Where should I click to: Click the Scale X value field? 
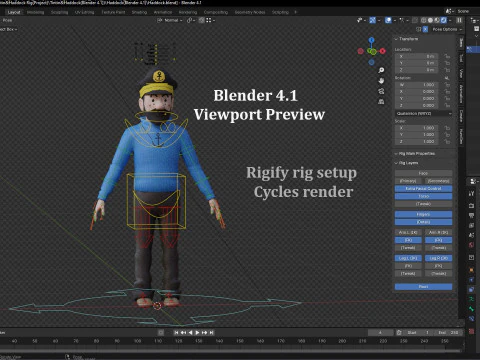[x=416, y=128]
